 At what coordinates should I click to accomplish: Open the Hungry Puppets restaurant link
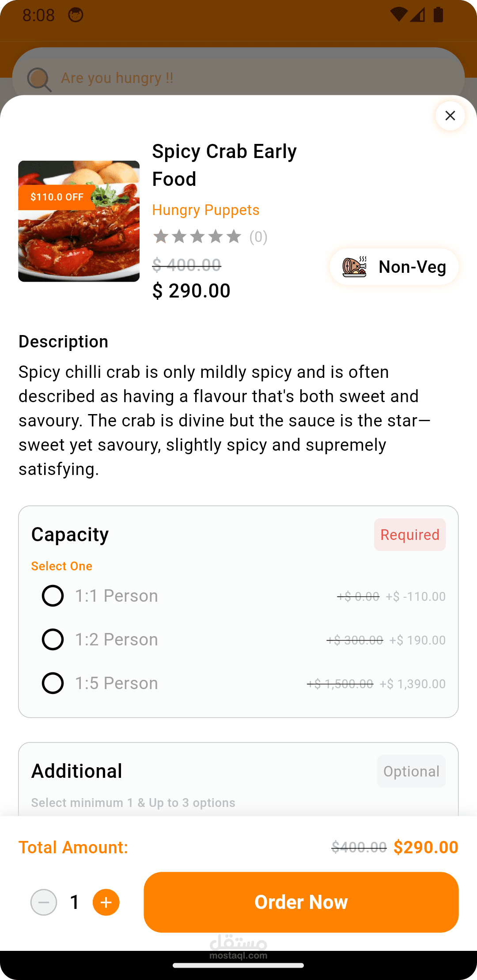point(206,210)
